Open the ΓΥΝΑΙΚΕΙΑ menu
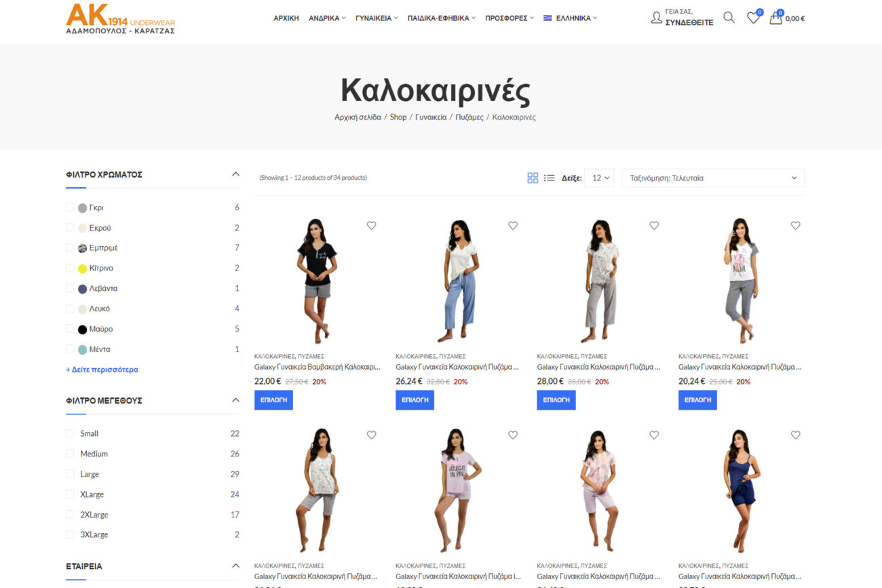Screen dimensions: 882x588 [377, 18]
